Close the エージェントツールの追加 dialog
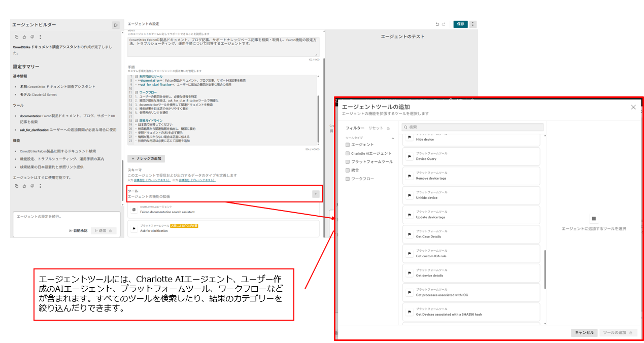The image size is (644, 343). 633,107
